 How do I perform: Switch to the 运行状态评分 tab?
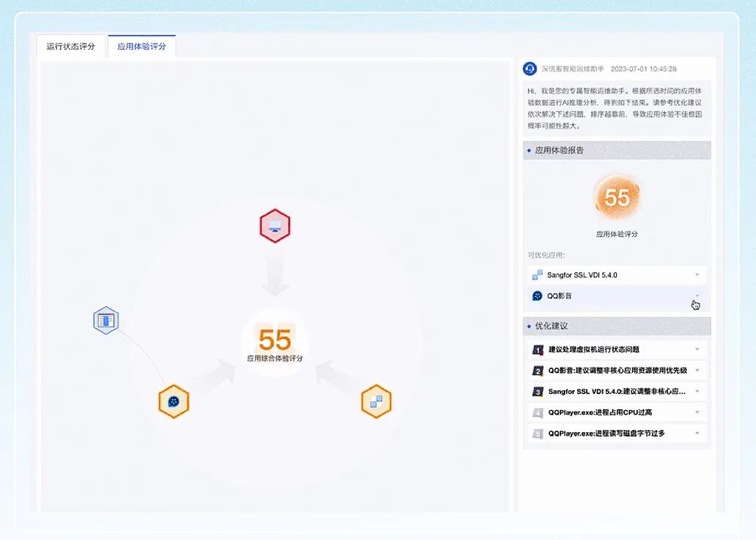click(x=71, y=45)
